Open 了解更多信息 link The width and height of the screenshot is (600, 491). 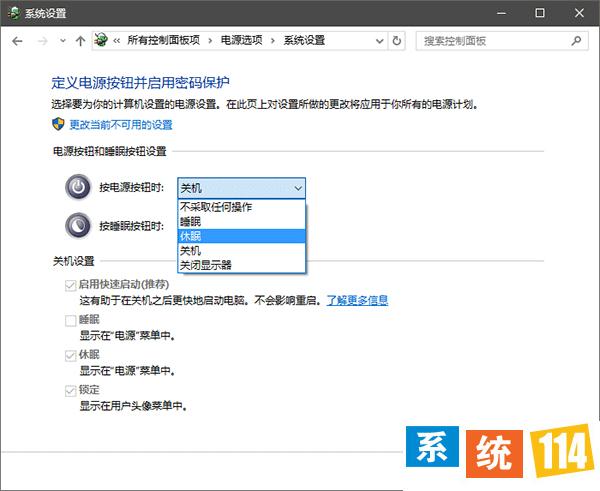click(357, 300)
